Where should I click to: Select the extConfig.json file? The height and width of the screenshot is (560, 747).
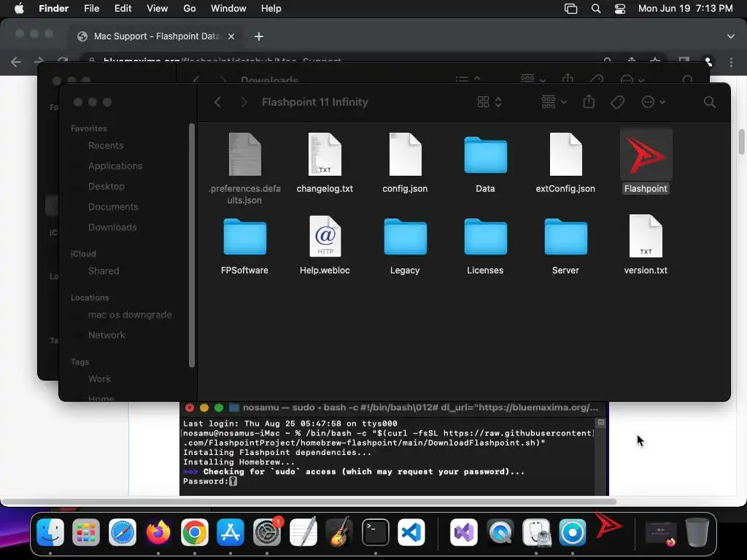point(565,155)
